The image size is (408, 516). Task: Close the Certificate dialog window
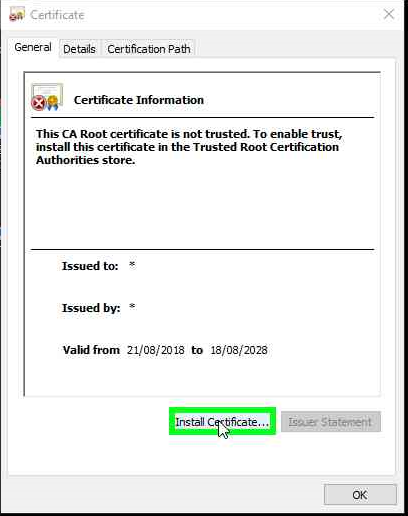point(389,14)
